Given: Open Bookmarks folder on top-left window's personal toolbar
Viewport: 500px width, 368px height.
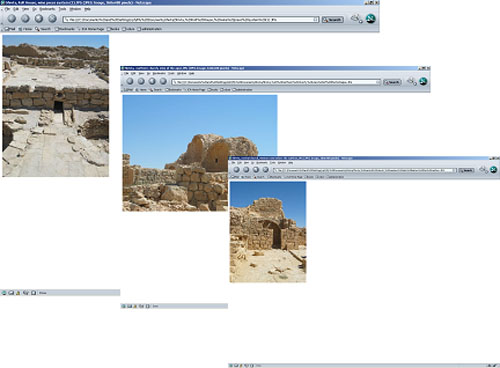Looking at the screenshot, I should coord(65,29).
